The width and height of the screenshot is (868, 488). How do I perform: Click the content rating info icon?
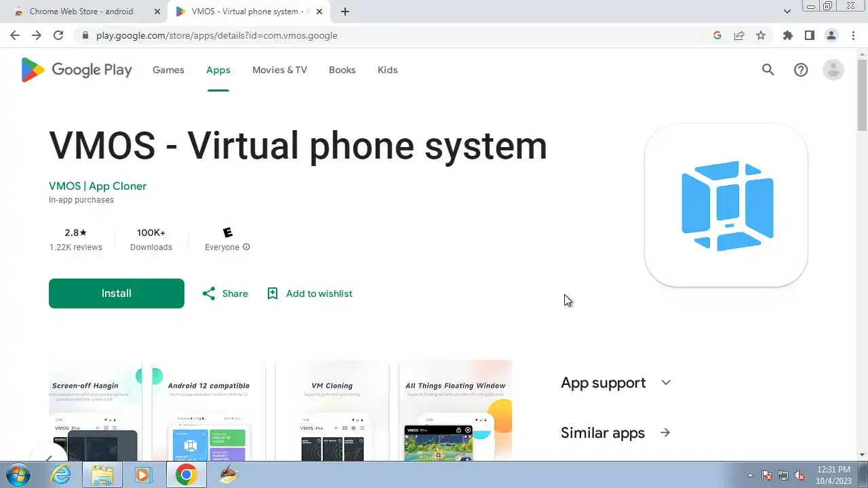click(246, 247)
